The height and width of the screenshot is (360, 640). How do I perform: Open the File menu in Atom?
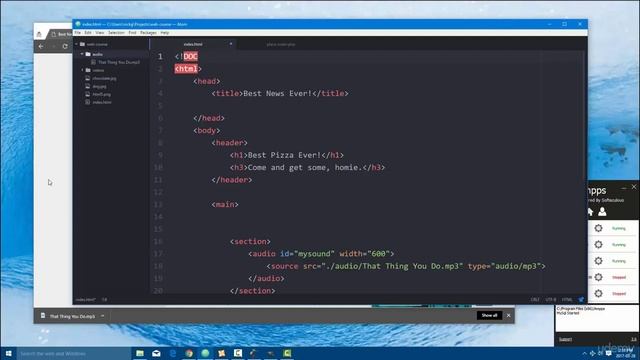click(77, 33)
